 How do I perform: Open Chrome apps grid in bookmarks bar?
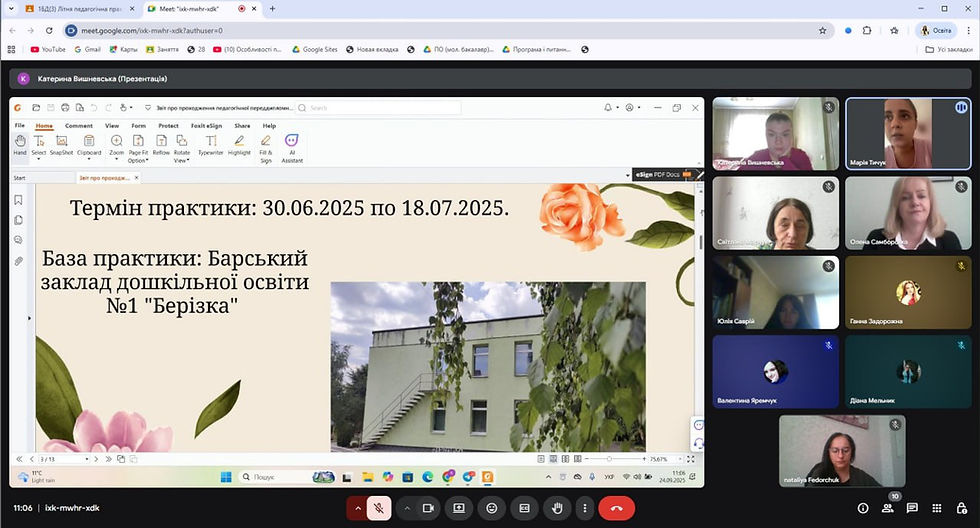(x=11, y=49)
